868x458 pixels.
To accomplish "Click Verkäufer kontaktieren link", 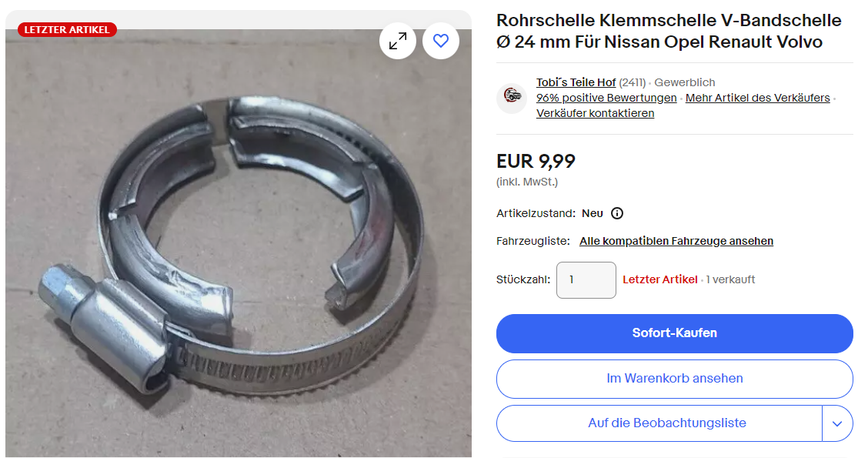I will (x=595, y=113).
